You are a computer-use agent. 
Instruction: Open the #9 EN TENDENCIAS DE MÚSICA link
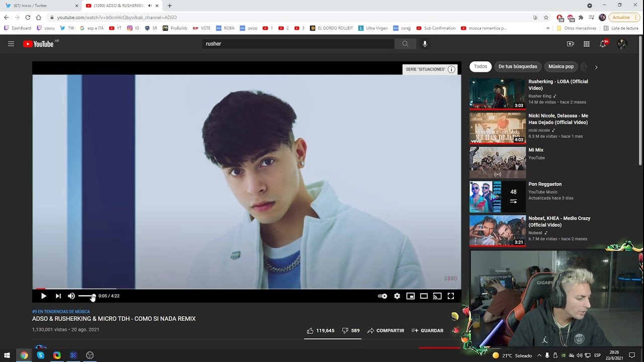click(x=61, y=312)
